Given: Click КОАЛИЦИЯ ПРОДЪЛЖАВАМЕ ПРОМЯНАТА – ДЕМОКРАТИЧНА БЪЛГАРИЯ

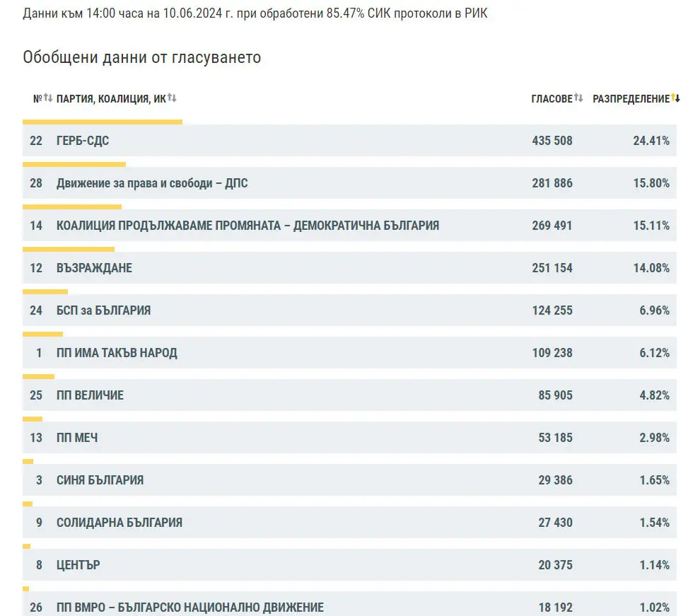Looking at the screenshot, I should click(x=248, y=226).
